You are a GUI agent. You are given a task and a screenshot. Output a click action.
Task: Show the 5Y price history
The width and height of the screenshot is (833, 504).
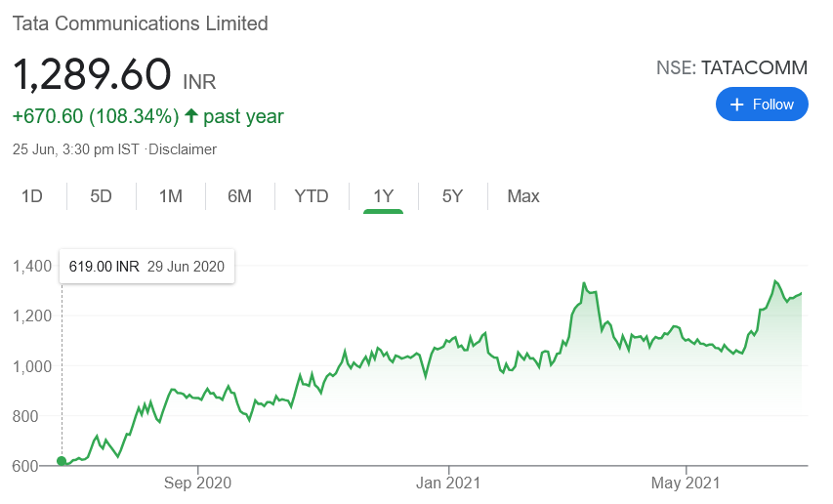452,196
